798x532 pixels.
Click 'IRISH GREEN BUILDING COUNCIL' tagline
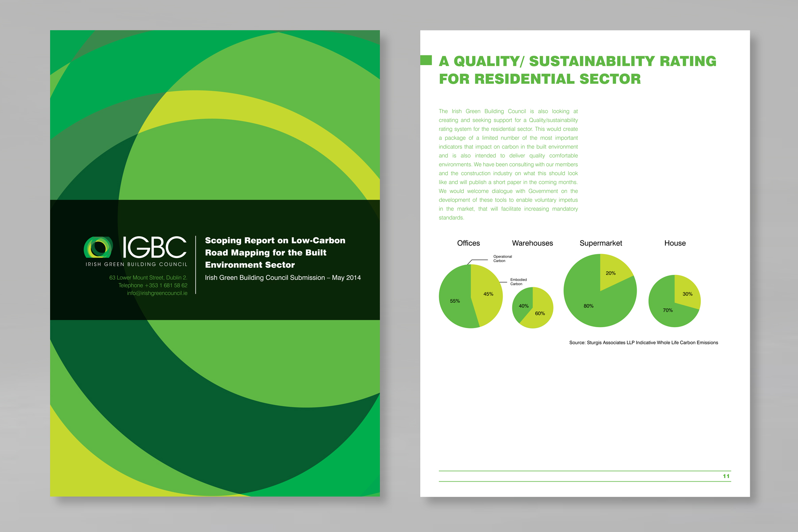pyautogui.click(x=137, y=264)
